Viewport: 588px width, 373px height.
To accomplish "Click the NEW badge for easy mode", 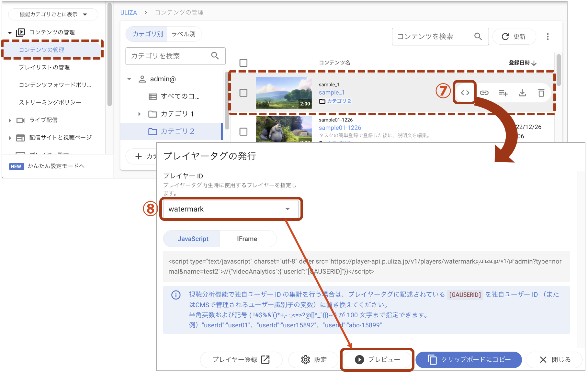I will click(x=16, y=166).
